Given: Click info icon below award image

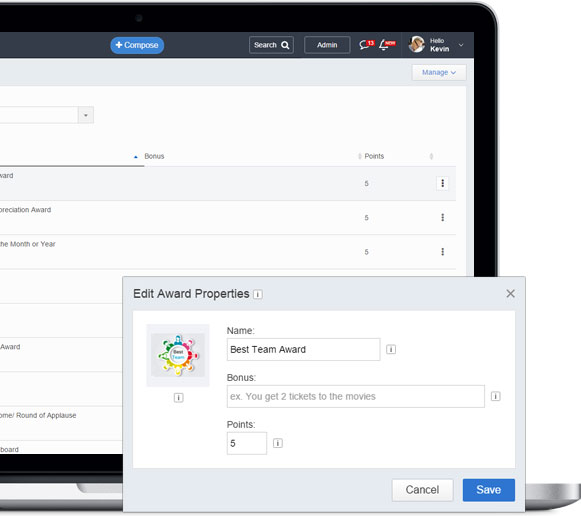Looking at the screenshot, I should click(178, 398).
